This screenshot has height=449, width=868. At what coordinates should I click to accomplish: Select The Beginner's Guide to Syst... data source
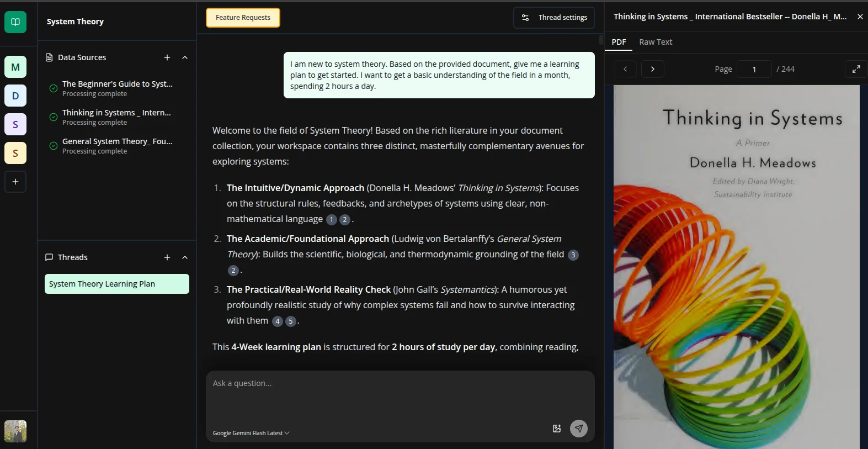(x=117, y=88)
